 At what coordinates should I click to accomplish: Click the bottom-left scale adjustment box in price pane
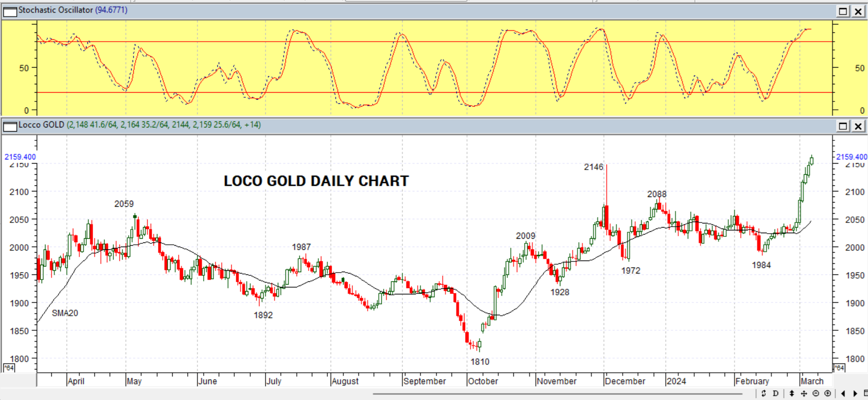9,368
